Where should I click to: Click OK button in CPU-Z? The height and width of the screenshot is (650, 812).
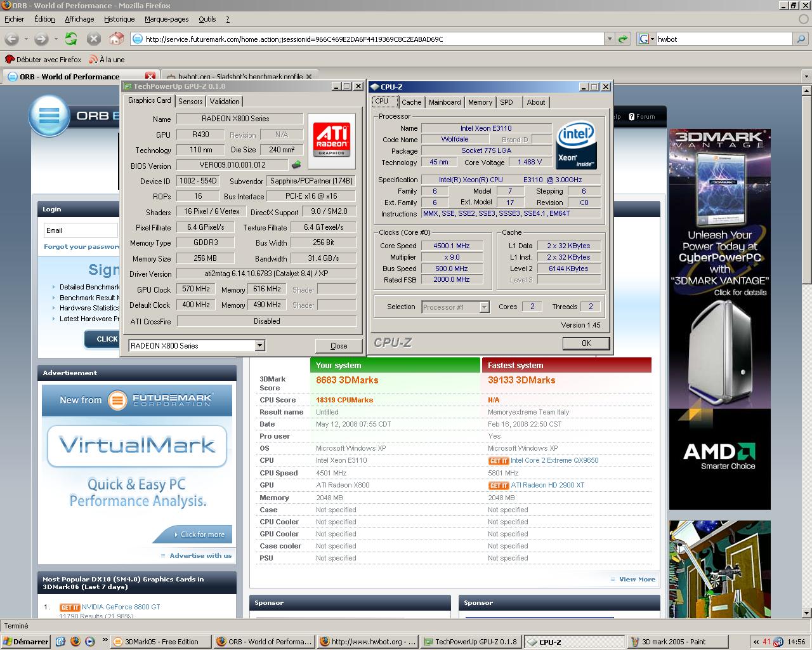click(x=586, y=343)
